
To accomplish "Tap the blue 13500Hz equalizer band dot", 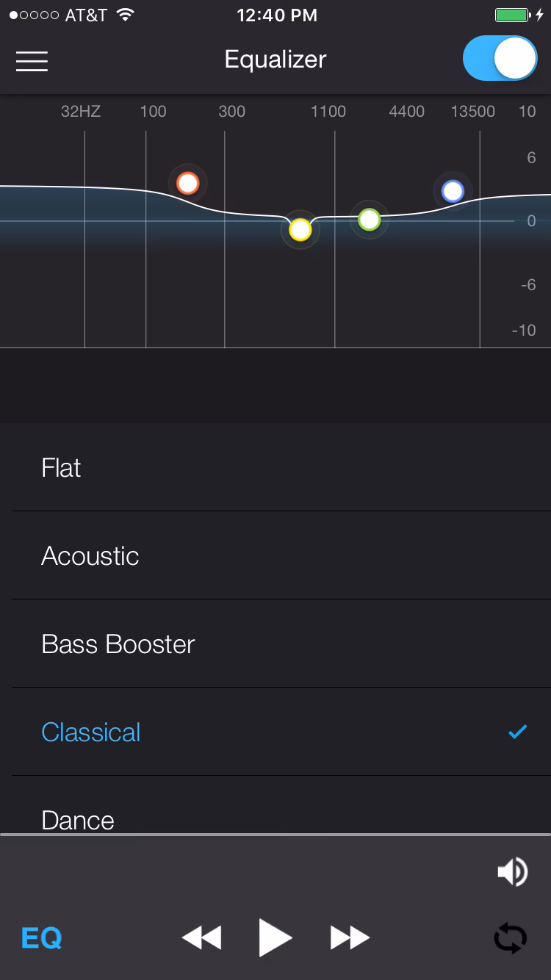I will [453, 191].
